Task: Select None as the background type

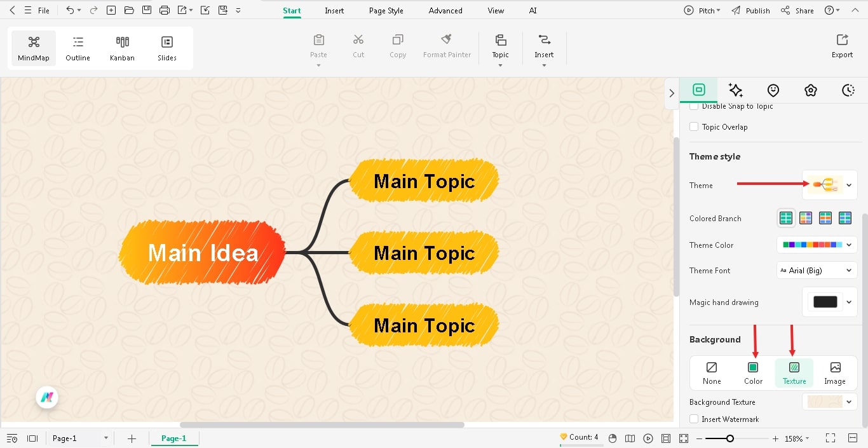Action: point(712,373)
